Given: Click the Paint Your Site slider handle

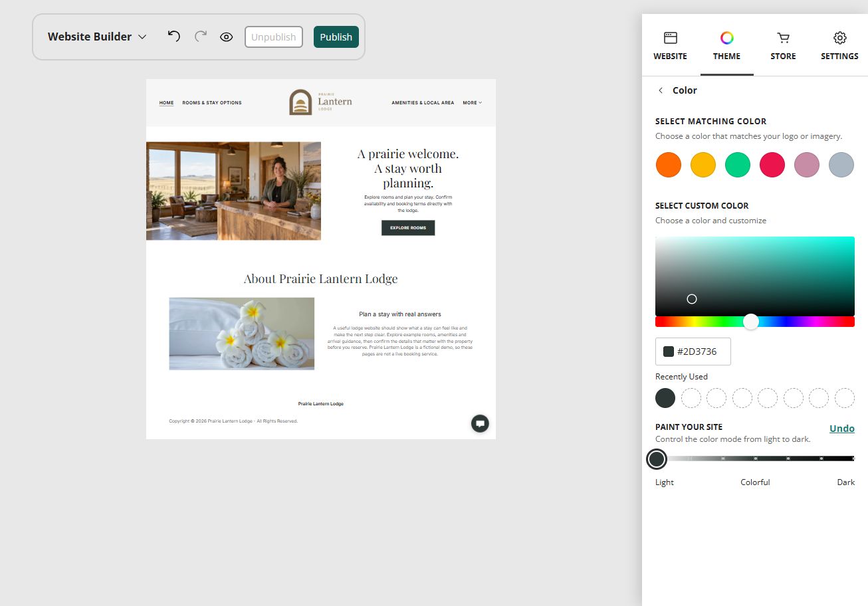Looking at the screenshot, I should click(657, 458).
